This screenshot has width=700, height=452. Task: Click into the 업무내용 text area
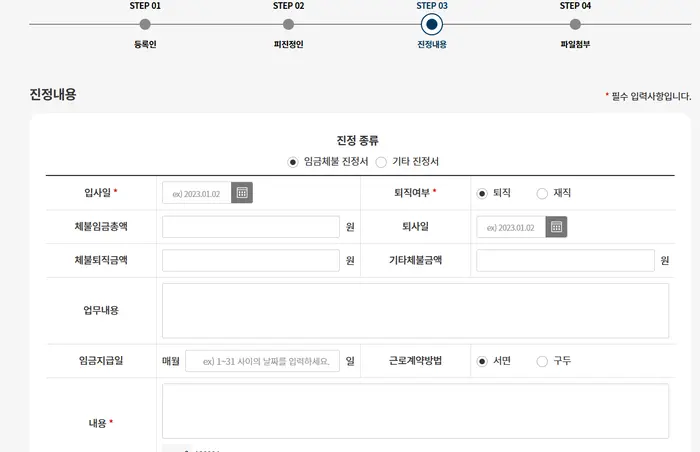click(x=416, y=310)
